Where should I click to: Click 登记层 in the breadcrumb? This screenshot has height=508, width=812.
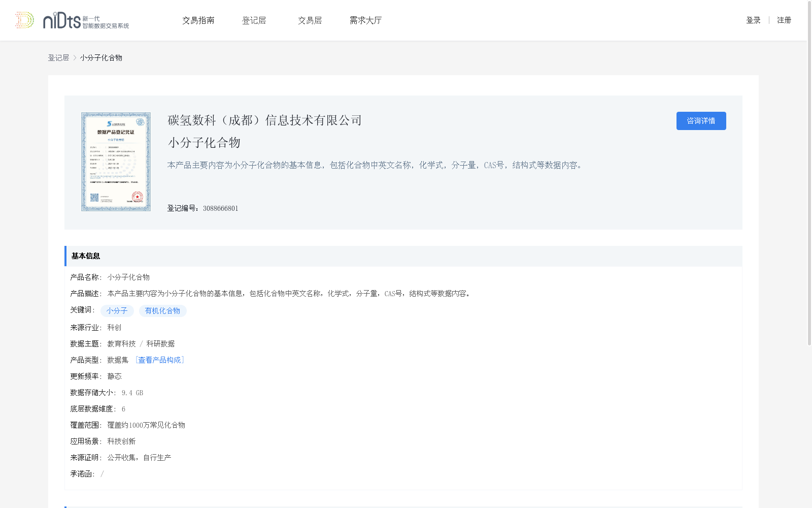(58, 58)
